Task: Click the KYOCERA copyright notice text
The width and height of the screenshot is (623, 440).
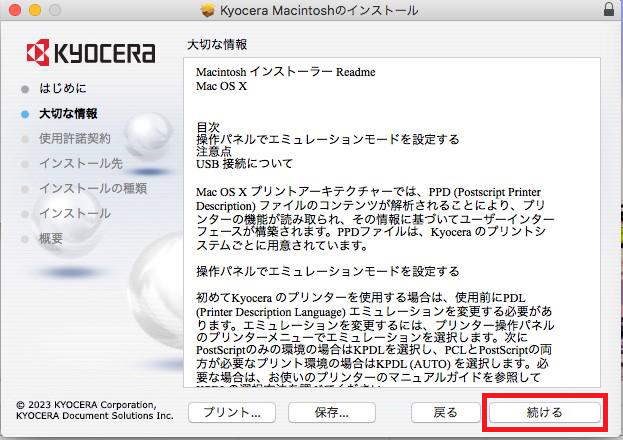Action: pyautogui.click(x=88, y=409)
